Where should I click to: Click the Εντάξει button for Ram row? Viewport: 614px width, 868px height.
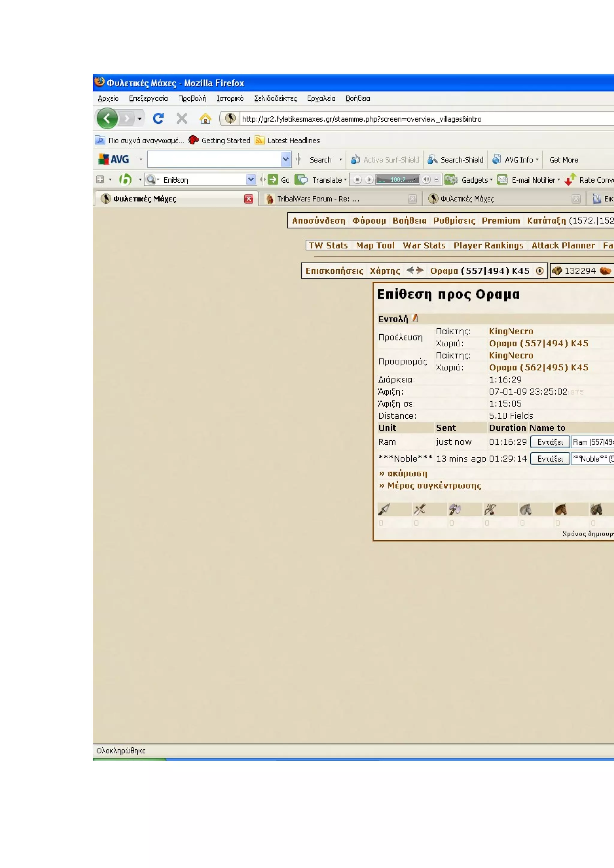(550, 442)
